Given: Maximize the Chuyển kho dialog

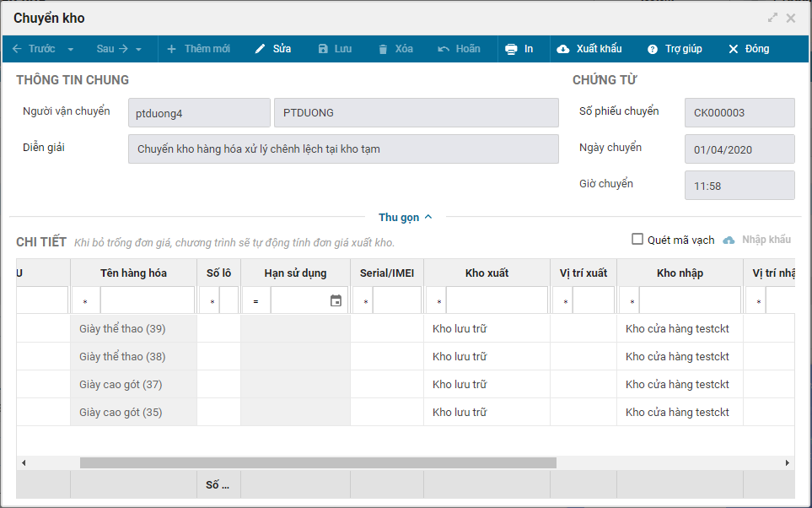Looking at the screenshot, I should point(772,18).
